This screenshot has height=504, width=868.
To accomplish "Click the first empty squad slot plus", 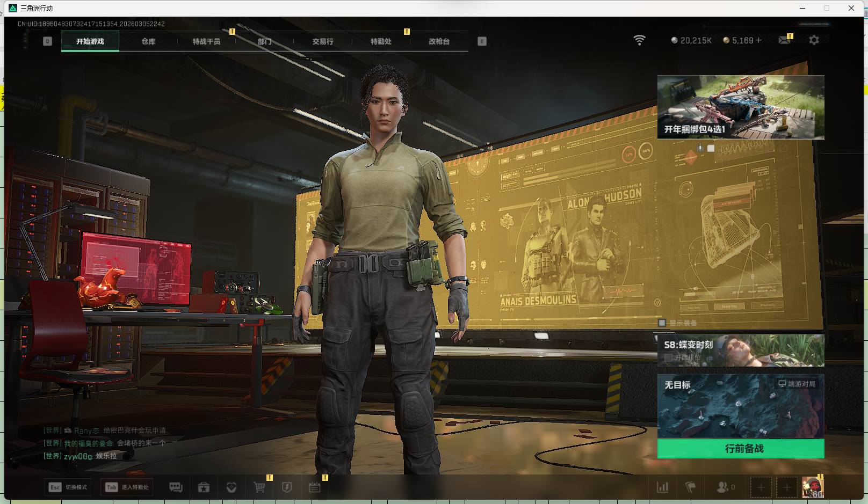I will pyautogui.click(x=761, y=487).
